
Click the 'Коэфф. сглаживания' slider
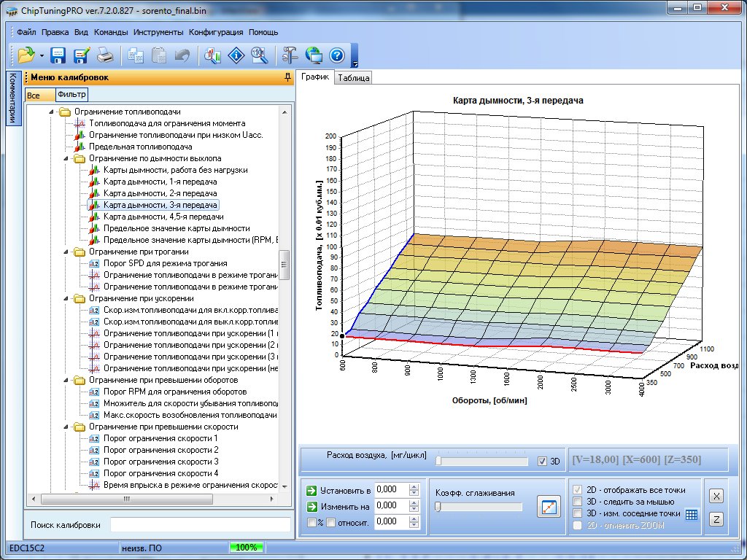pyautogui.click(x=479, y=507)
